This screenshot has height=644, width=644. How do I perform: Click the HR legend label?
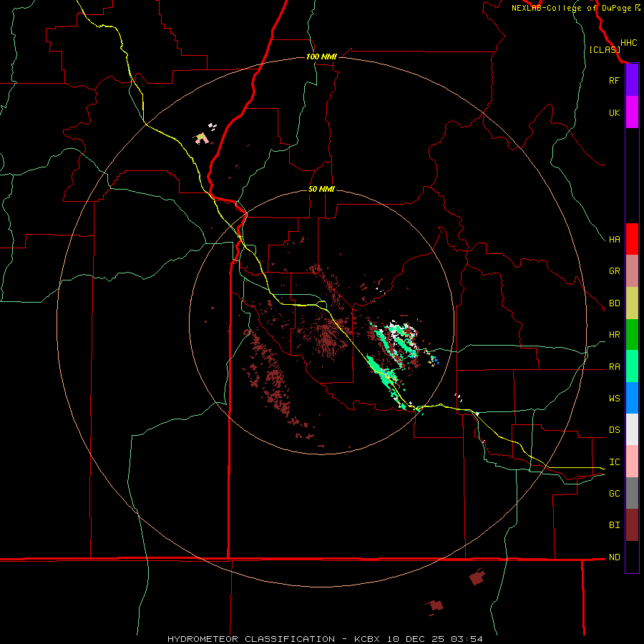[x=614, y=335]
